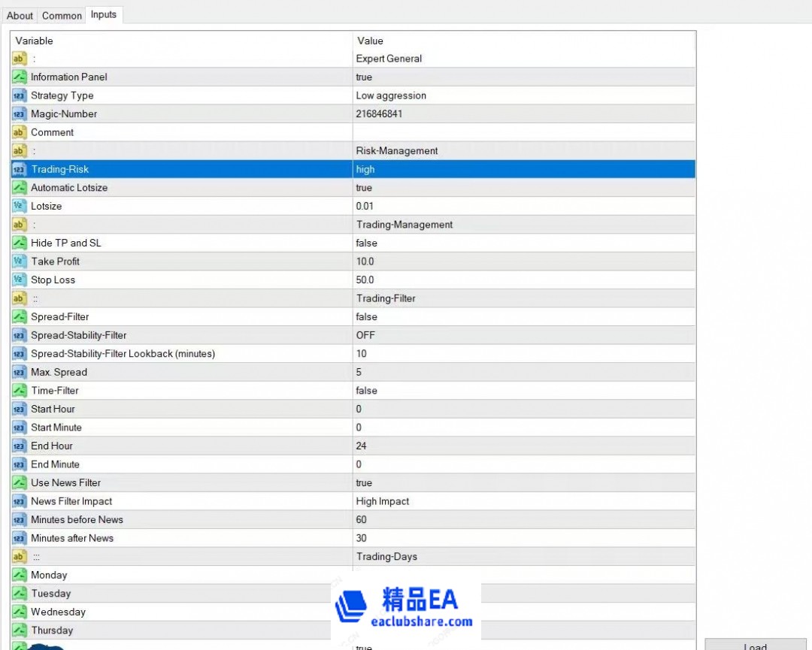Image resolution: width=812 pixels, height=650 pixels.
Task: Click the boolean icon next to Use News Filter
Action: coord(19,482)
